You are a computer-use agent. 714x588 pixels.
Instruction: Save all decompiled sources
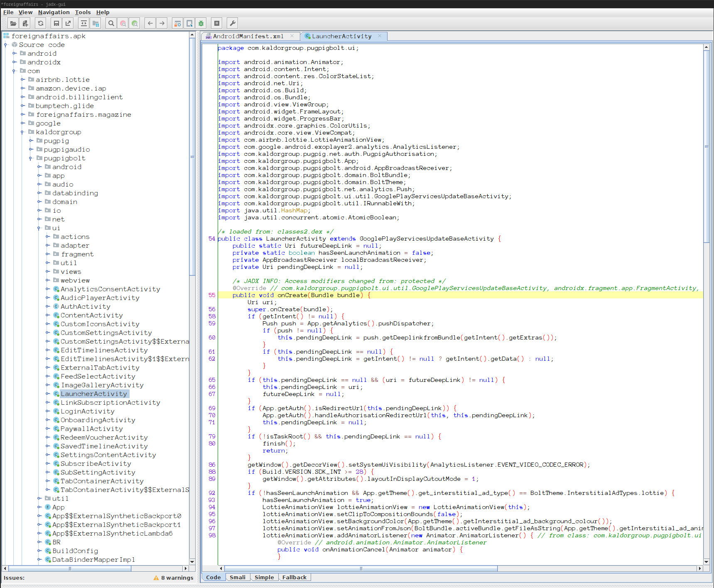(56, 23)
